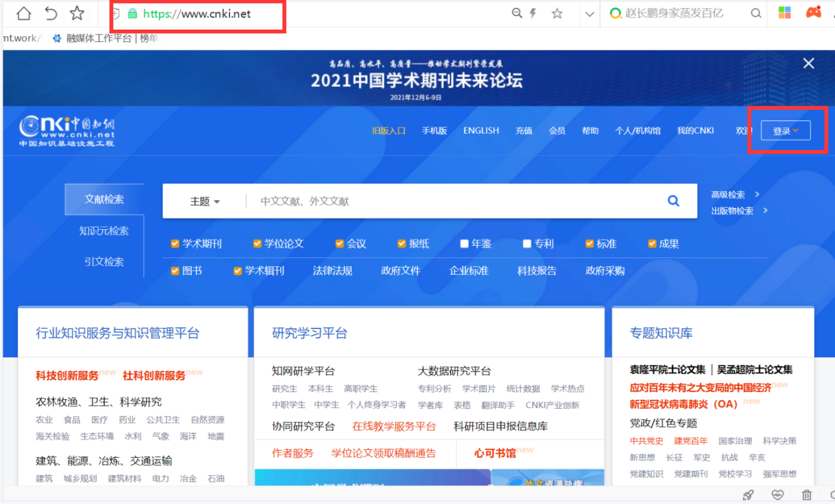Screen dimensions: 835x504
Task: Click the 中文文献、外文文献 search input
Action: 451,201
